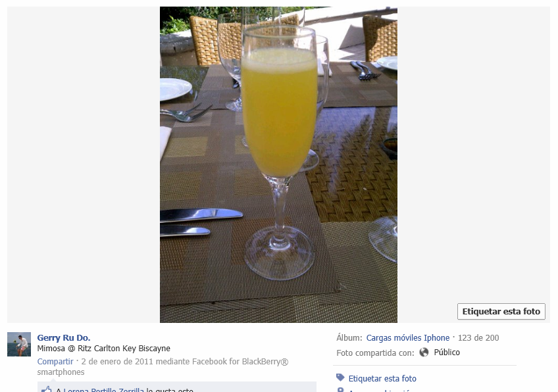Click the Álbum label text
This screenshot has height=392, width=558.
tap(349, 337)
